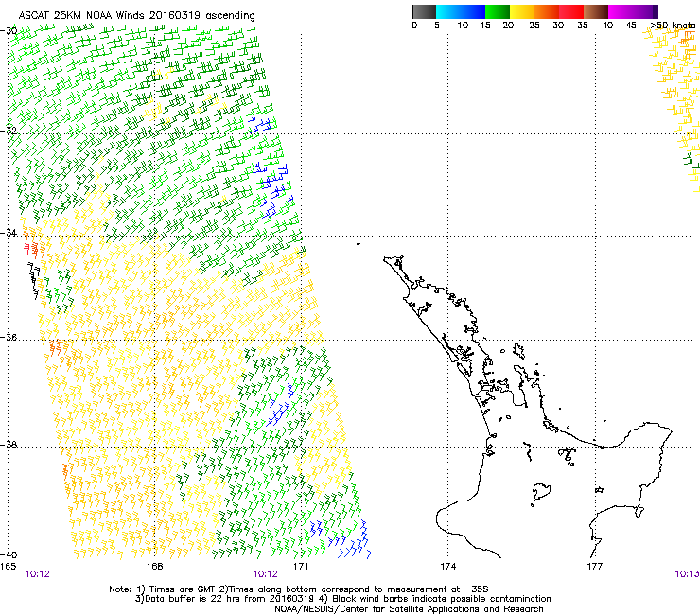Select the orange 25-30 knots color segment
700x615 pixels.
547,11
